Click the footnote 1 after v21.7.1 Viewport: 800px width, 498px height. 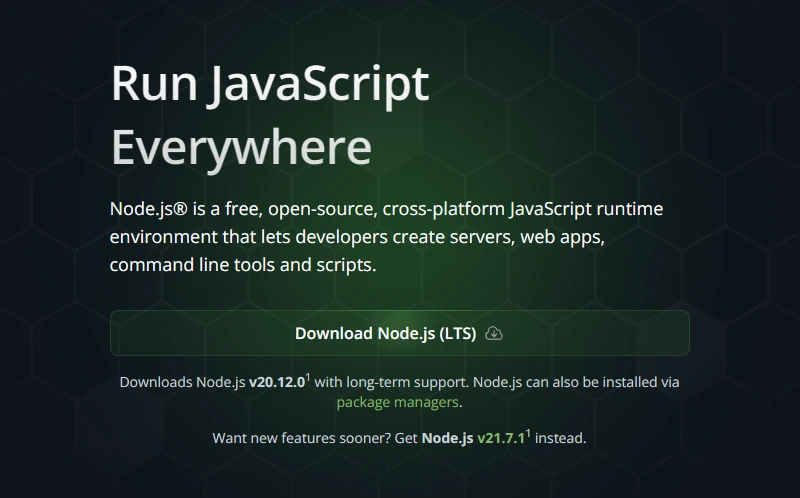tap(528, 434)
